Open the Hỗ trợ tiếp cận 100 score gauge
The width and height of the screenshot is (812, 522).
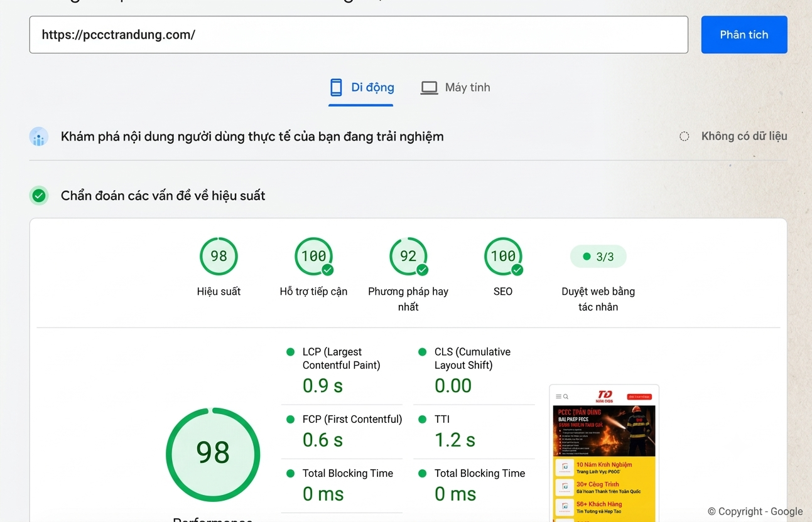tap(313, 256)
